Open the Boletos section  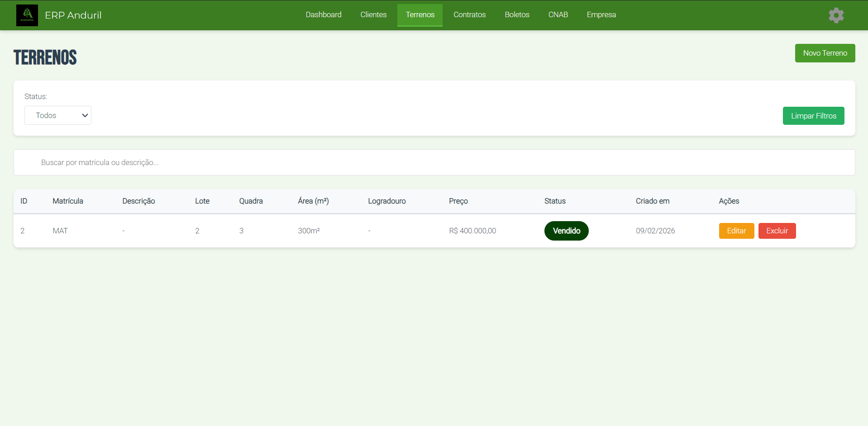517,15
